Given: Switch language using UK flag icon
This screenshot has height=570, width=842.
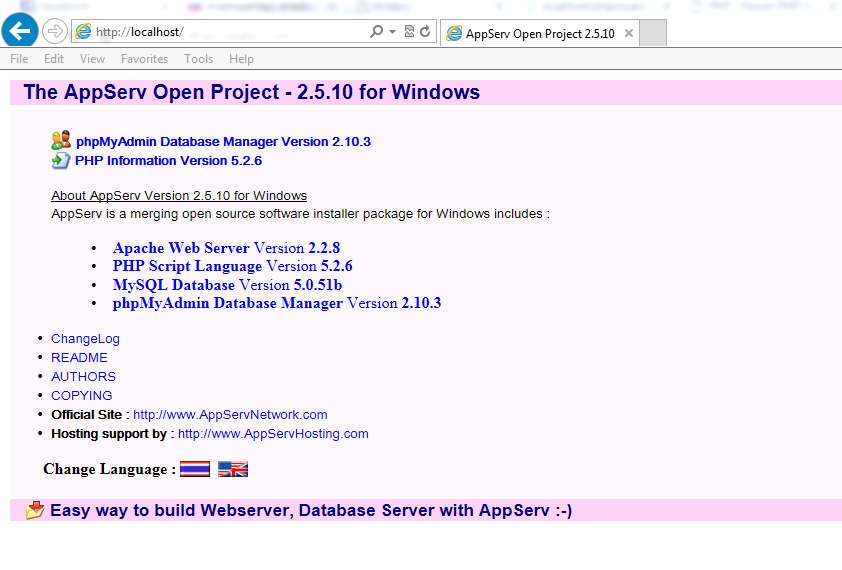Looking at the screenshot, I should click(x=233, y=469).
